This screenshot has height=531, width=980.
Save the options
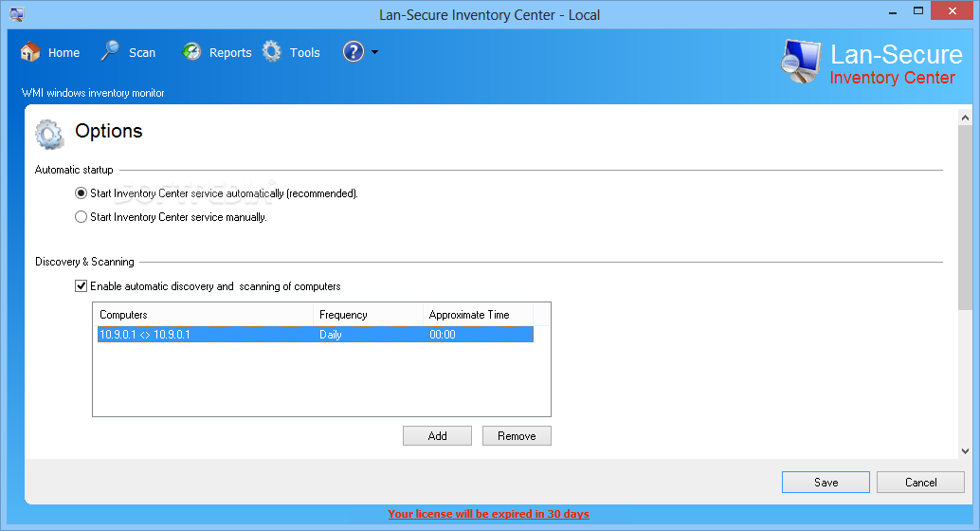(x=826, y=483)
